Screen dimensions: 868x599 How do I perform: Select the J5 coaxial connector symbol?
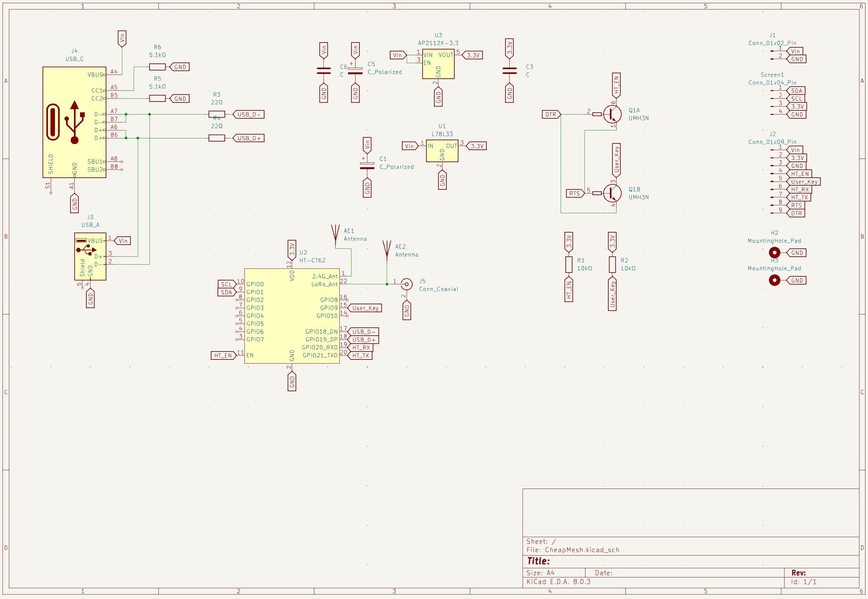coord(406,284)
